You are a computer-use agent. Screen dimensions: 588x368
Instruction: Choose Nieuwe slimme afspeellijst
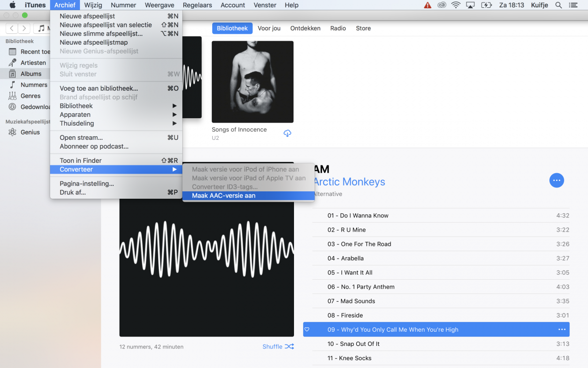pos(116,34)
